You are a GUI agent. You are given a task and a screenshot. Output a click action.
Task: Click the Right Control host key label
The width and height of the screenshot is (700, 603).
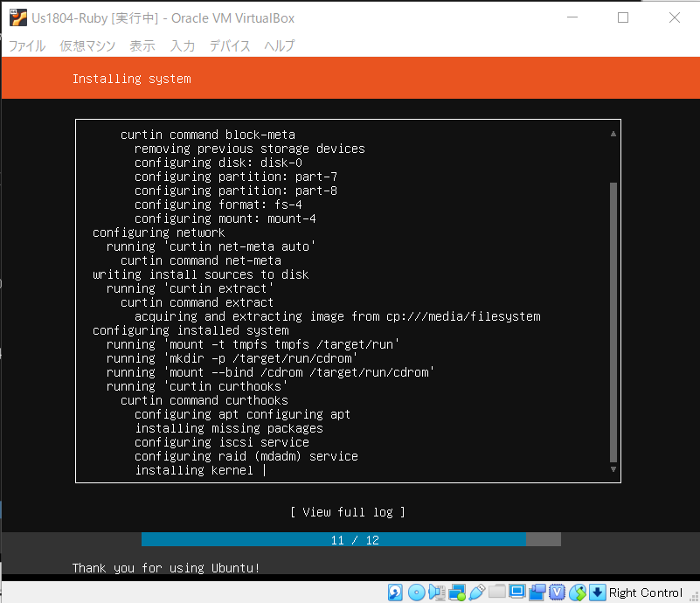[646, 593]
